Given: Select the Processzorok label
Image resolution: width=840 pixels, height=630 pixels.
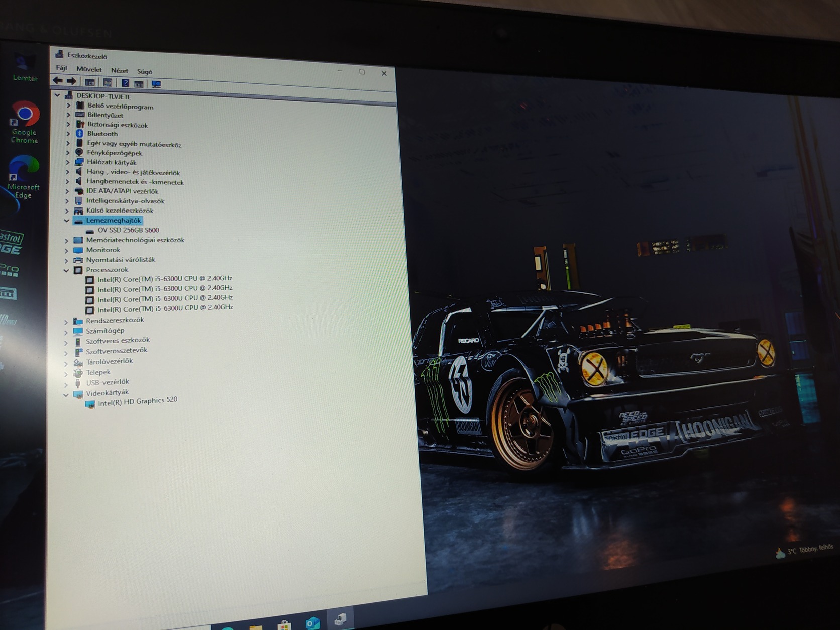Looking at the screenshot, I should click(107, 270).
